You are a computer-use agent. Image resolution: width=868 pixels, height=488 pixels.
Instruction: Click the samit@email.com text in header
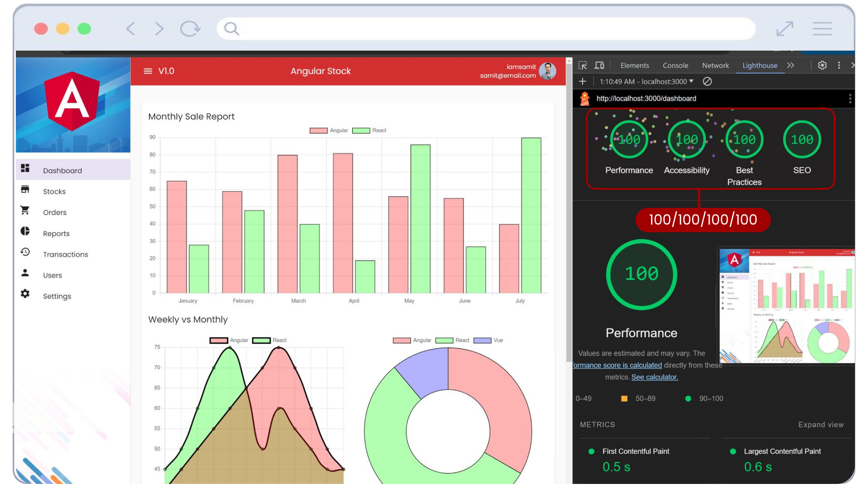click(x=508, y=75)
